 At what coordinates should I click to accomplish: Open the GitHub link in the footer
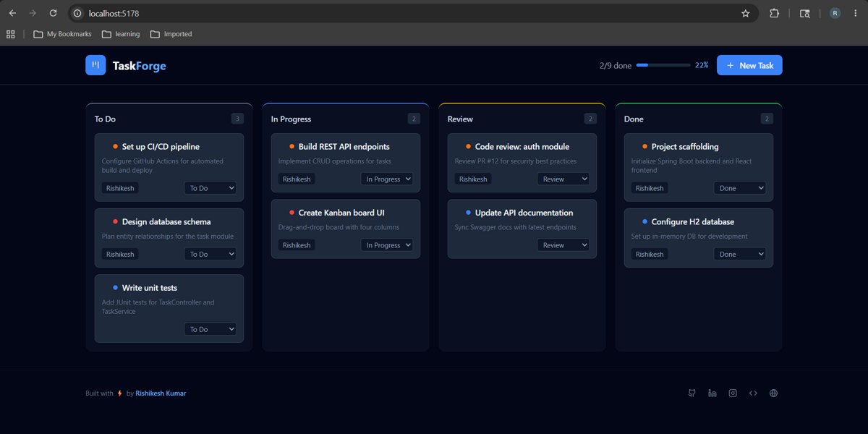tap(692, 393)
